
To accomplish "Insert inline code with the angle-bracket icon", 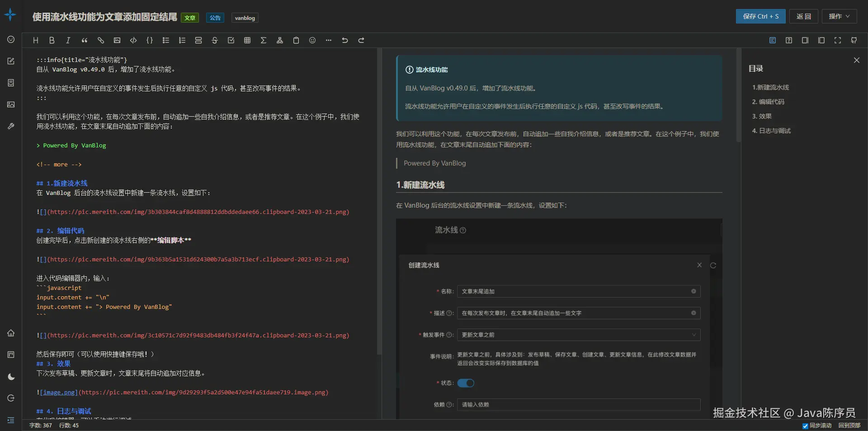I will [133, 40].
